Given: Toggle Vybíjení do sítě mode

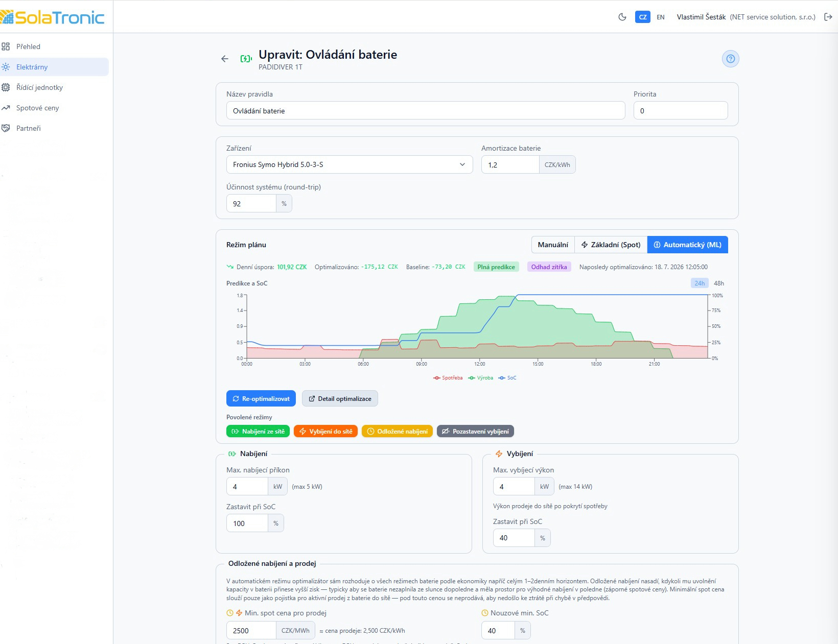Looking at the screenshot, I should point(325,432).
